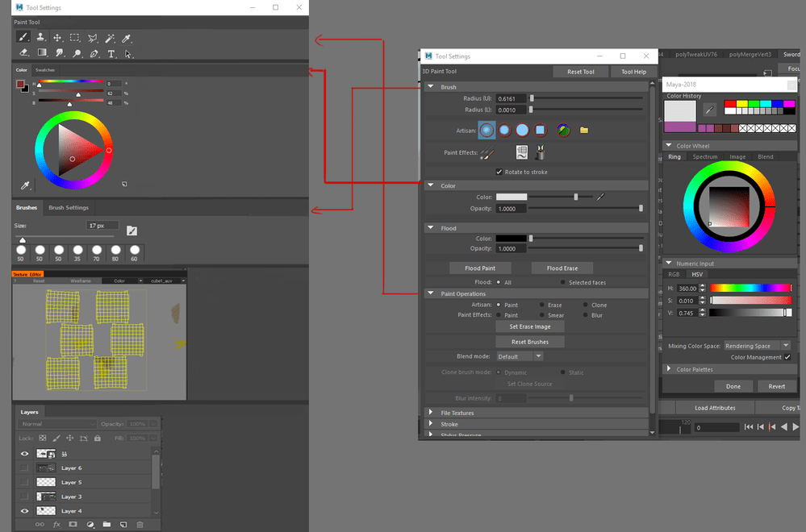Hide Layer 4 with its eye icon
The width and height of the screenshot is (806, 532).
tap(24, 511)
